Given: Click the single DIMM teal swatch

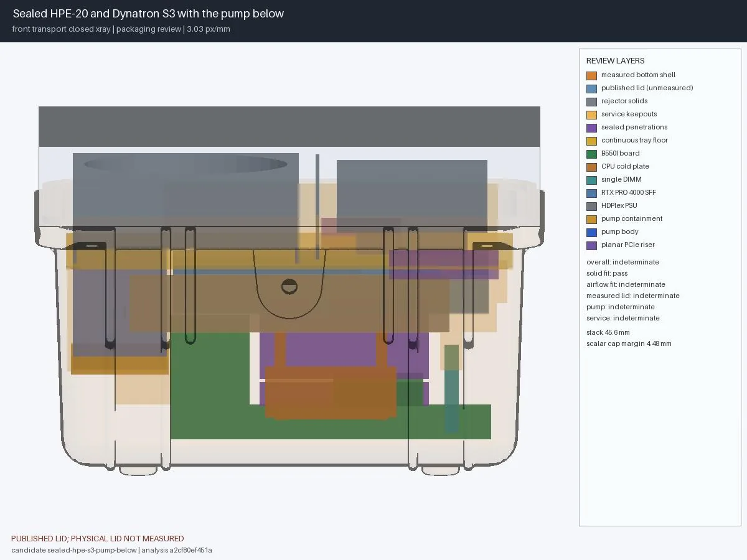Looking at the screenshot, I should click(x=591, y=180).
